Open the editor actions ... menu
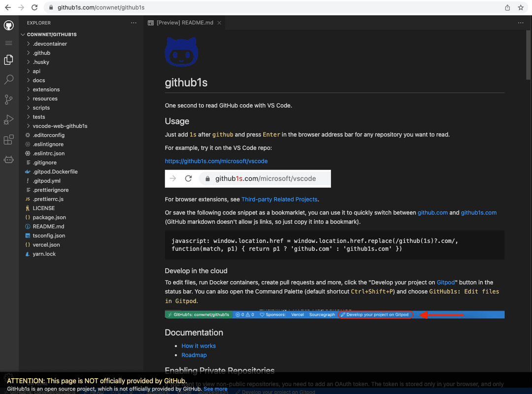 click(x=521, y=22)
